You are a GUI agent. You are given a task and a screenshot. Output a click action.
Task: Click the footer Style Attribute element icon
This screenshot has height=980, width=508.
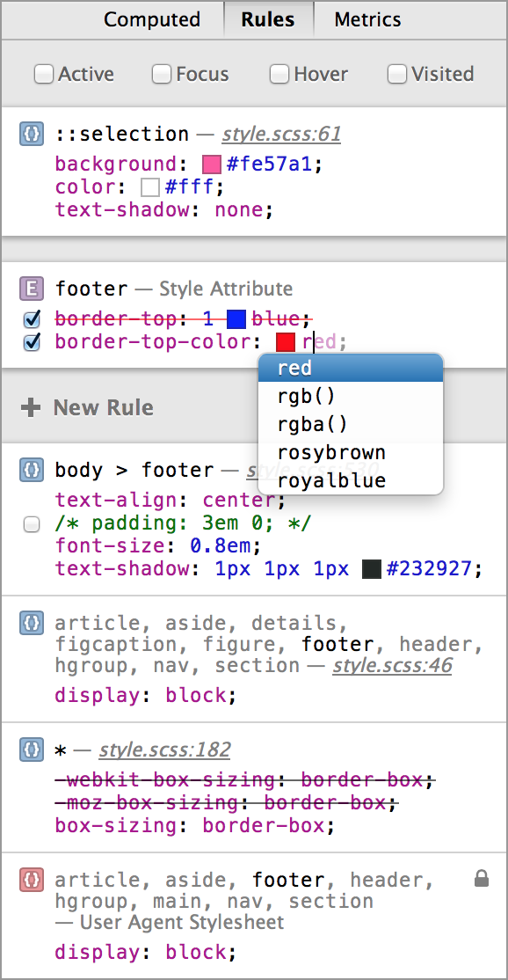pyautogui.click(x=32, y=289)
